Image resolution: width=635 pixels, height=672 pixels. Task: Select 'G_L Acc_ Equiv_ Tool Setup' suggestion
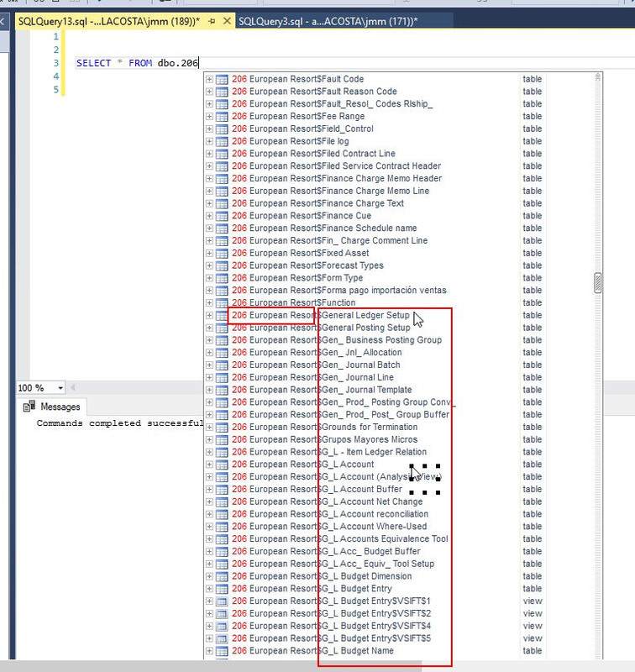(333, 564)
